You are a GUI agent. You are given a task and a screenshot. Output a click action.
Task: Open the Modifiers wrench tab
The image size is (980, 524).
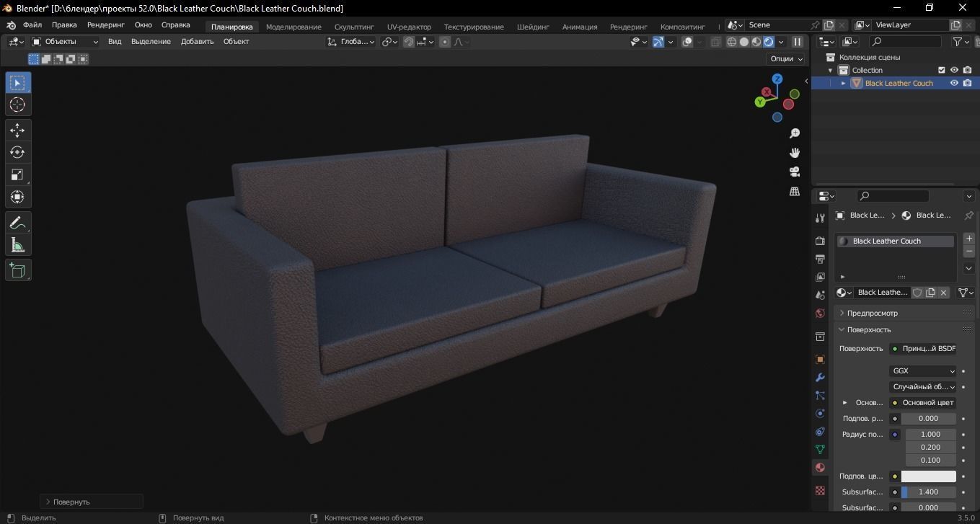pyautogui.click(x=820, y=377)
